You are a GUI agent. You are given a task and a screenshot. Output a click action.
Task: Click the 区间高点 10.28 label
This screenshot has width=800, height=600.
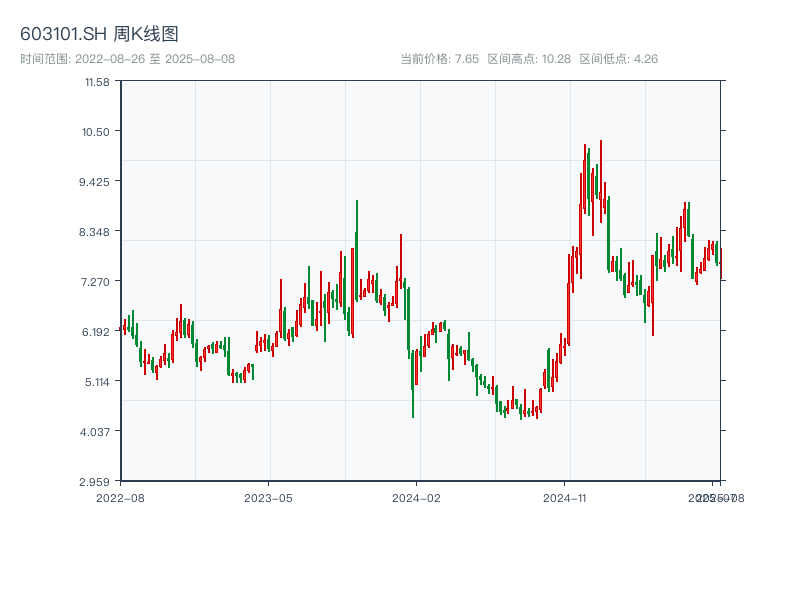(529, 59)
